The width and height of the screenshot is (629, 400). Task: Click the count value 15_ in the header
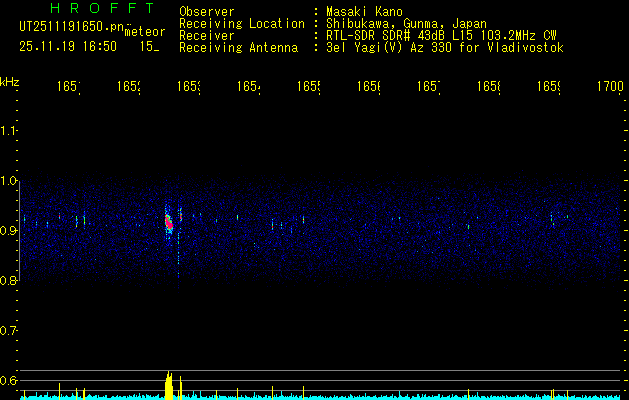point(149,47)
